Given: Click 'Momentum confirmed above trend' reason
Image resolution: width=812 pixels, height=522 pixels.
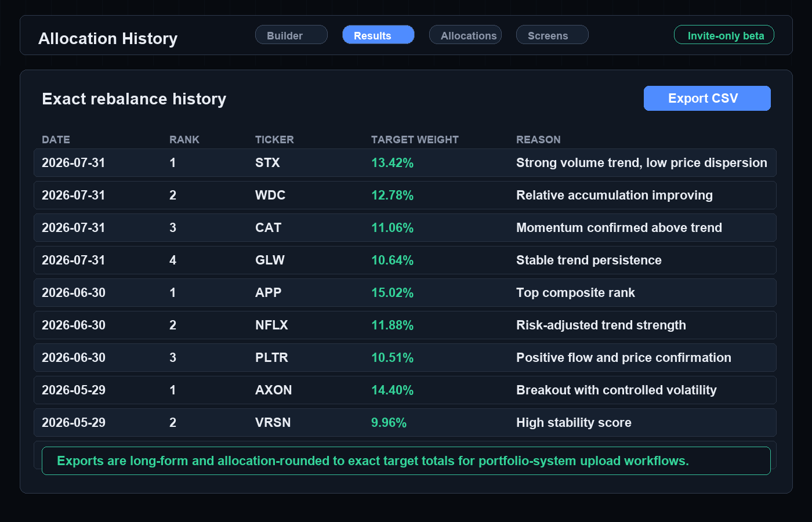Looking at the screenshot, I should tap(619, 228).
